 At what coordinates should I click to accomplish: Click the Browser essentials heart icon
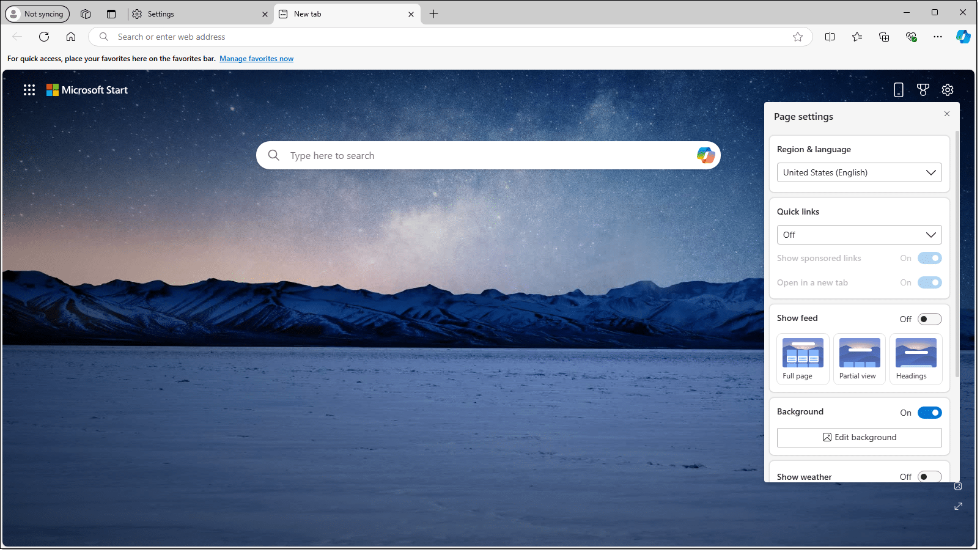911,37
